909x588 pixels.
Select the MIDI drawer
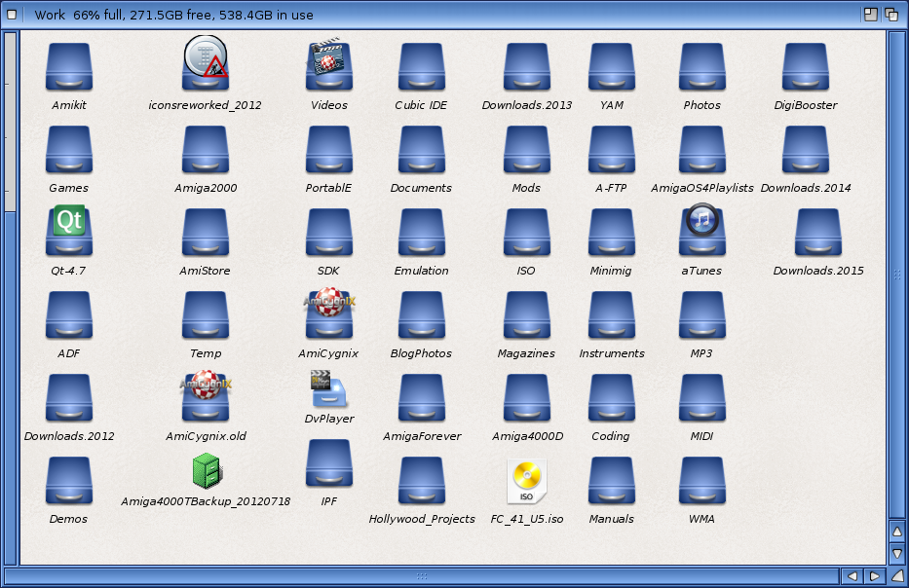pos(702,398)
